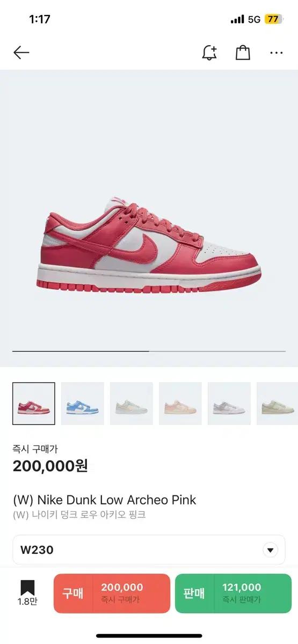Tap the bookmark icon showing 1.8만
The width and height of the screenshot is (298, 644).
tap(27, 593)
